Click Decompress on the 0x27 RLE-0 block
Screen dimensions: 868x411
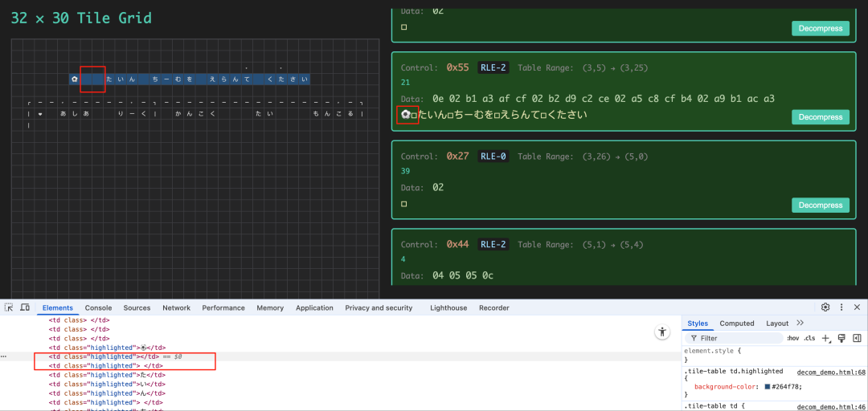[x=821, y=205]
